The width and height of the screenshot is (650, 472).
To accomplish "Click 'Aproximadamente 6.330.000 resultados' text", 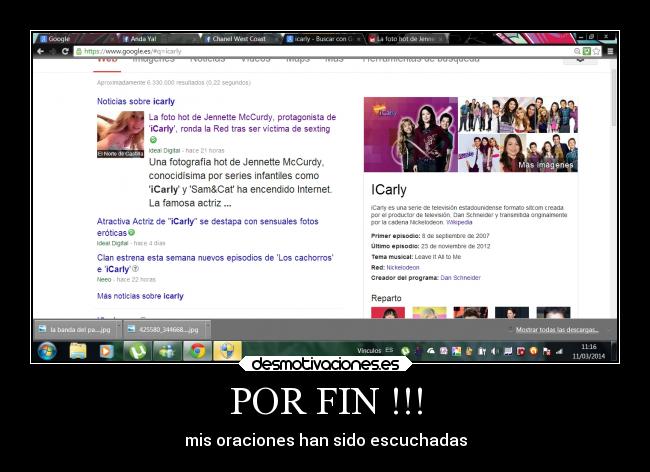I will click(174, 83).
